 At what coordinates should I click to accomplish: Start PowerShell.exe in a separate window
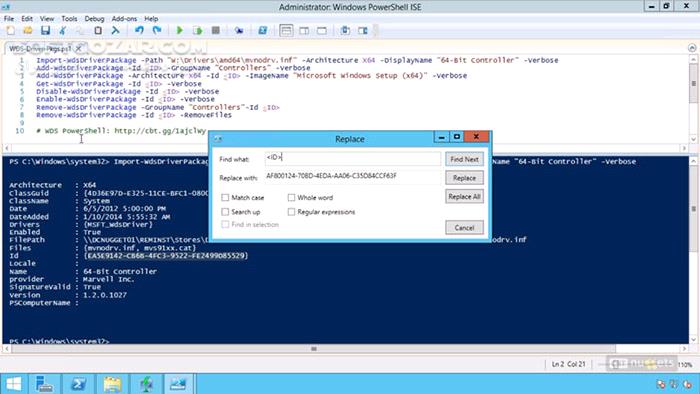[262, 30]
